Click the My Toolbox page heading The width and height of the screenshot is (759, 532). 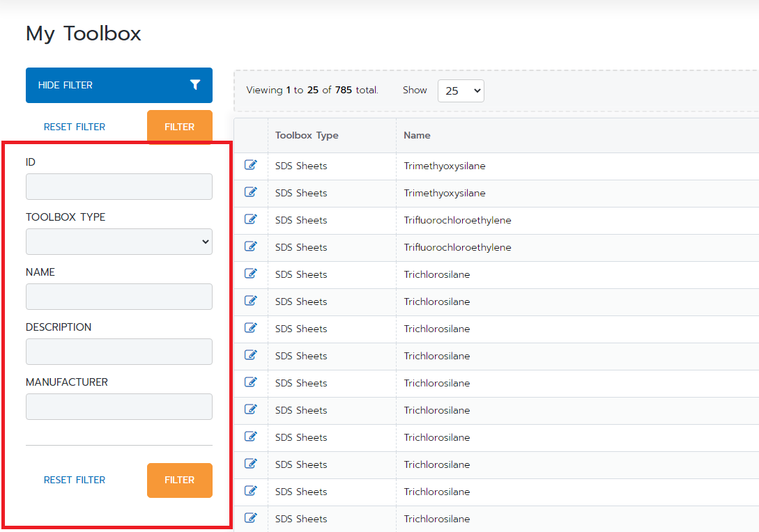coord(83,34)
